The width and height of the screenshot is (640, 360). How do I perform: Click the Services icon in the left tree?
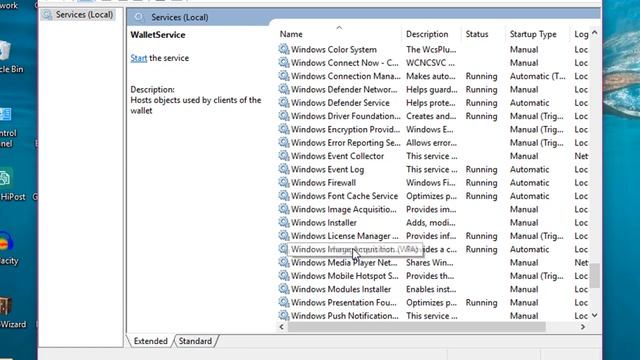point(47,15)
